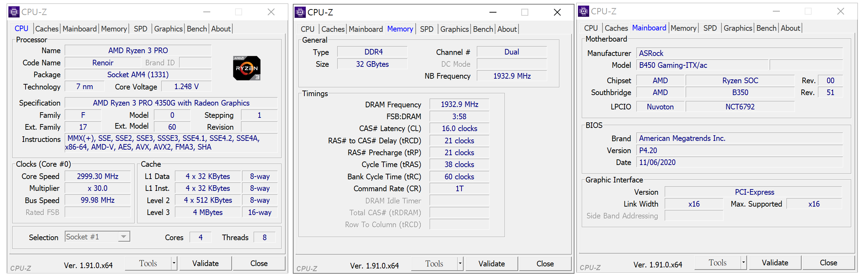Click the Cores value 4
This screenshot has height=280, width=868.
pyautogui.click(x=200, y=237)
